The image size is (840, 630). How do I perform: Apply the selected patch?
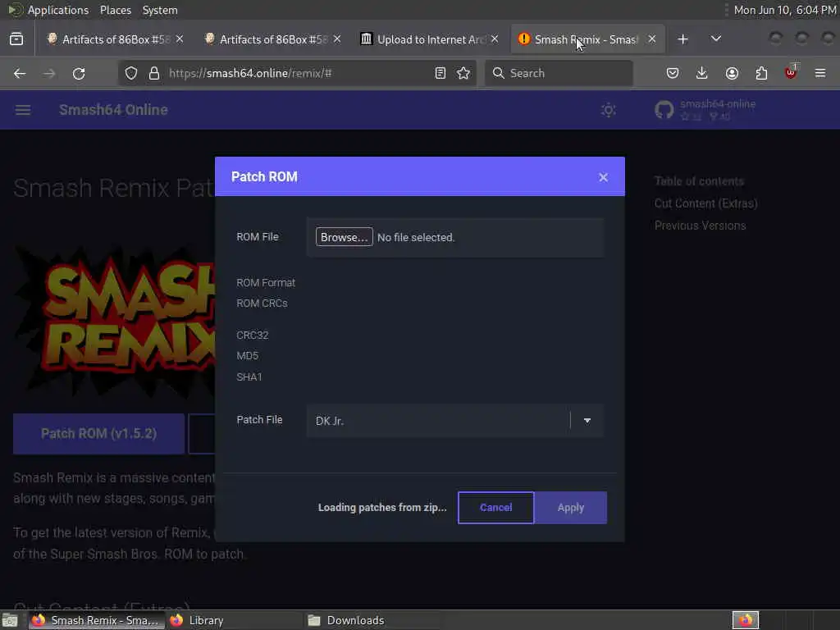(x=571, y=508)
